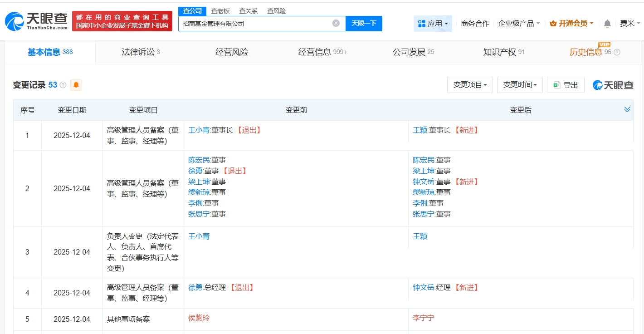
Task: Click 缪新琼 in the 变更前 column
Action: 199,192
